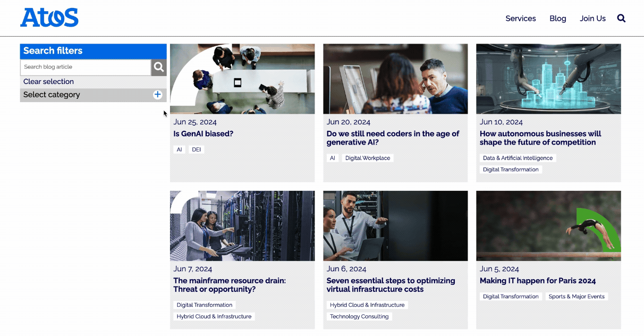Open Making IT happen for Paris 2024
This screenshot has height=336, width=644.
[x=538, y=281]
